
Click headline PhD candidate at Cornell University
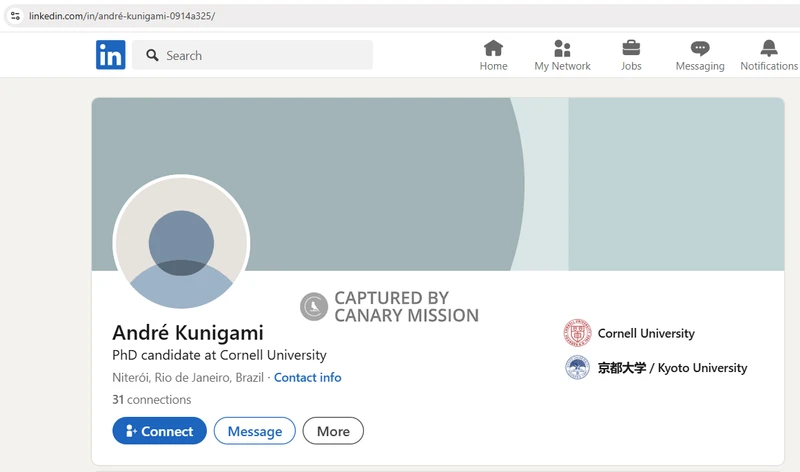coord(219,355)
